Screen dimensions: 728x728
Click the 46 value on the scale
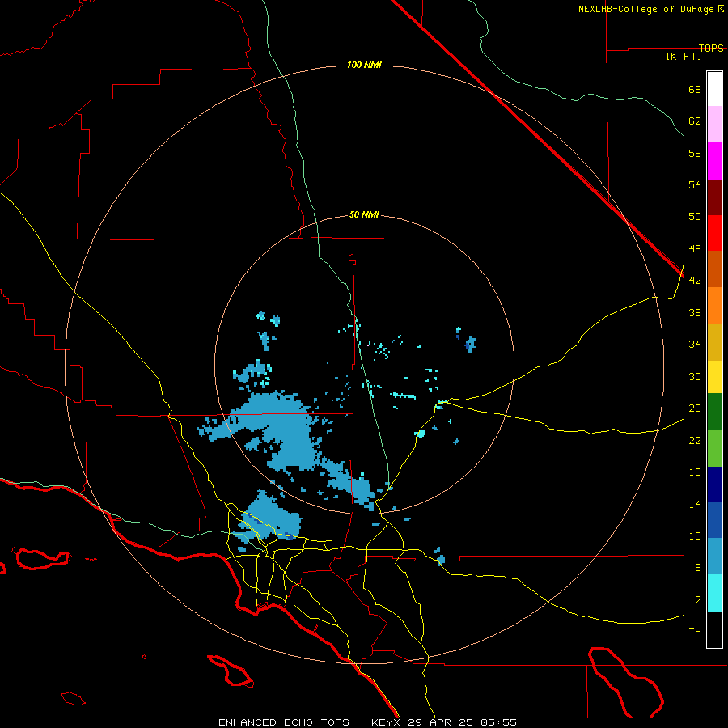pyautogui.click(x=695, y=249)
